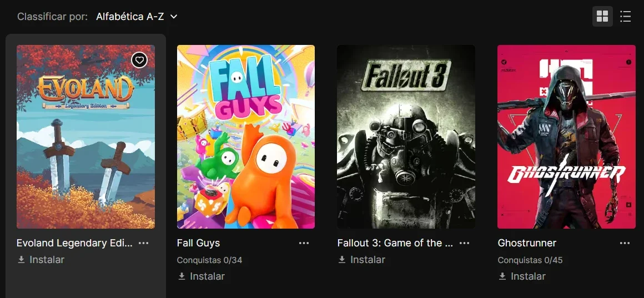The height and width of the screenshot is (298, 644).
Task: Open the Fallout 3: Game of the Year title
Action: 395,243
